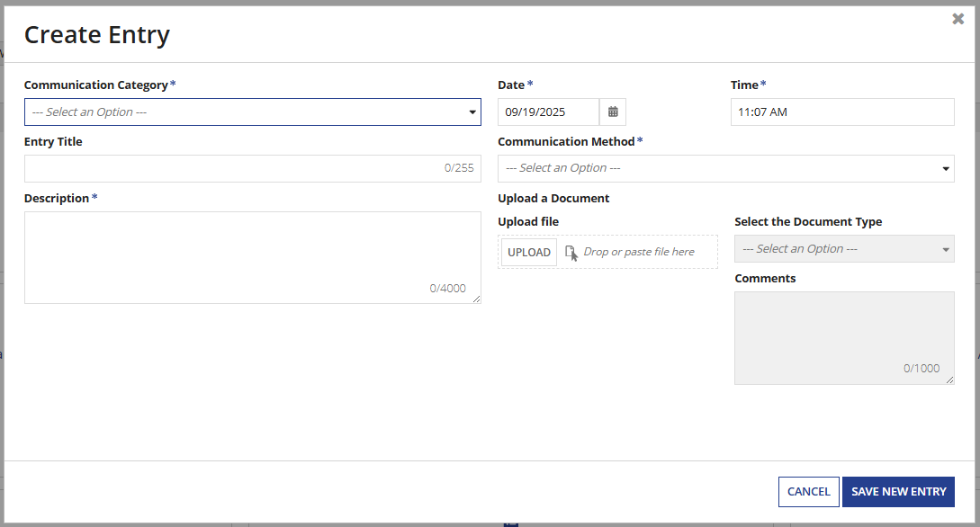This screenshot has width=980, height=527.
Task: Click the 'Comments' label
Action: click(x=765, y=279)
